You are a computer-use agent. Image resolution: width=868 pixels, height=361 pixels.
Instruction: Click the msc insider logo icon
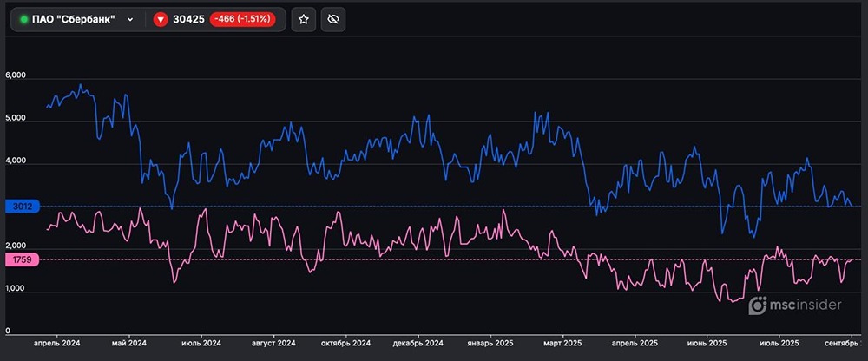coord(759,305)
